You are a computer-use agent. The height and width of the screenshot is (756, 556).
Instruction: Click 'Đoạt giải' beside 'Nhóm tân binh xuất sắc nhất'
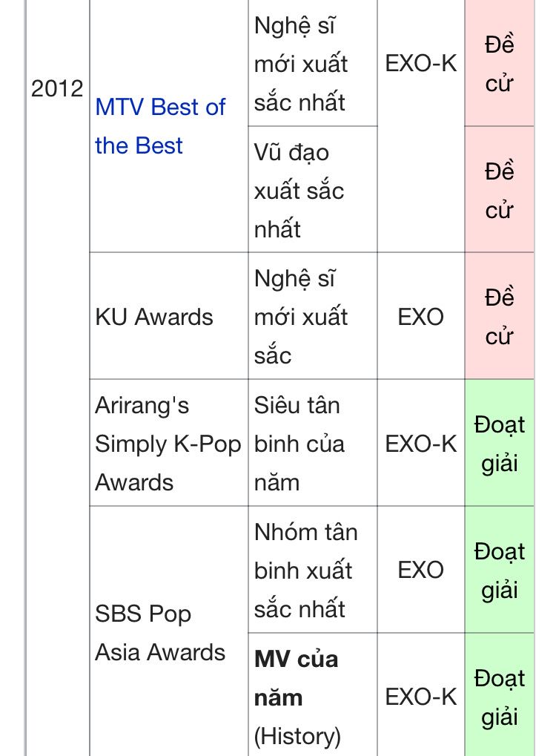[499, 571]
